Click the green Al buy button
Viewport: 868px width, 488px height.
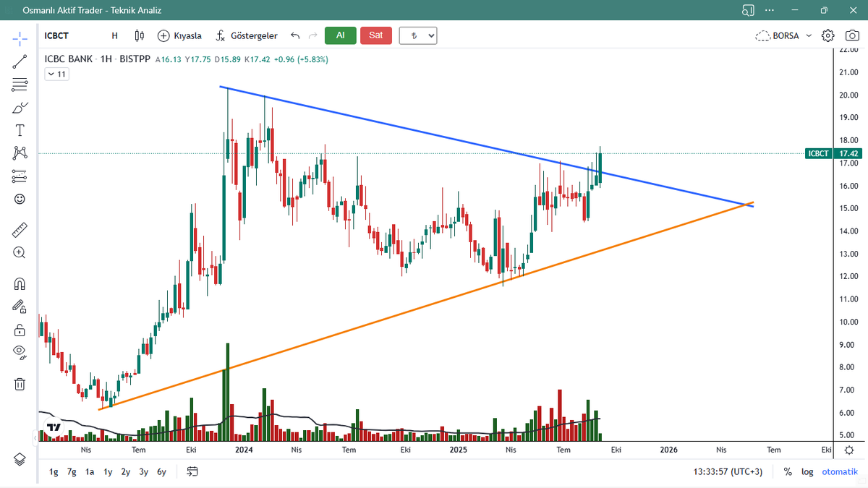pos(341,35)
